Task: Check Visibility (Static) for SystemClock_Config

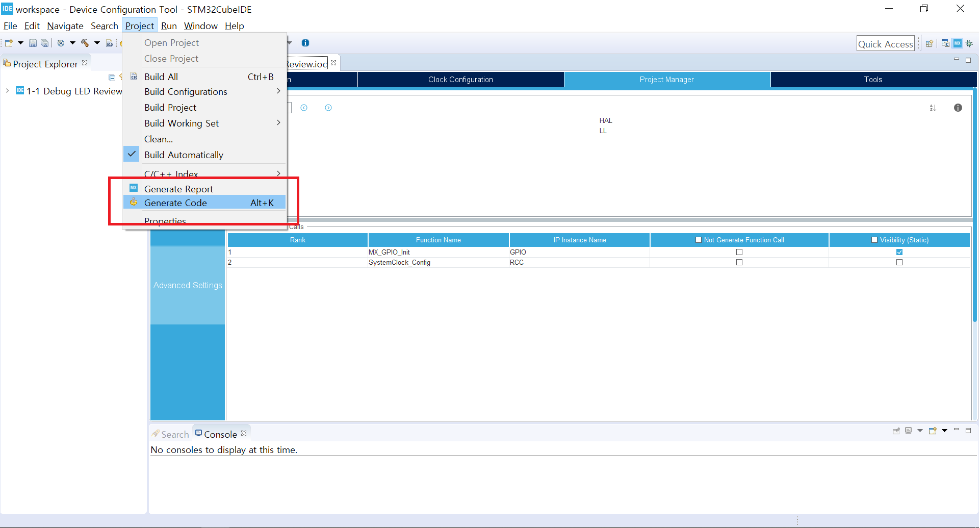Action: pyautogui.click(x=899, y=262)
